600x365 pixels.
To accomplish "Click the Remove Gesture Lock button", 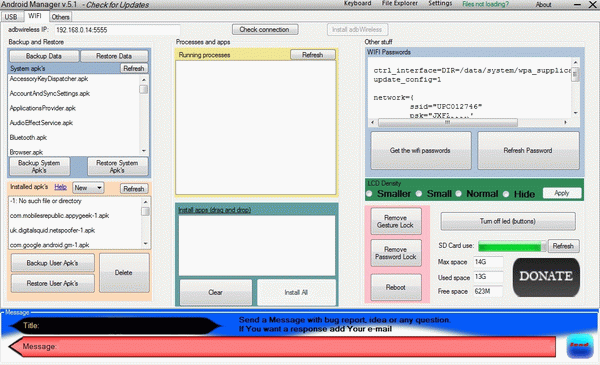I will 396,221.
